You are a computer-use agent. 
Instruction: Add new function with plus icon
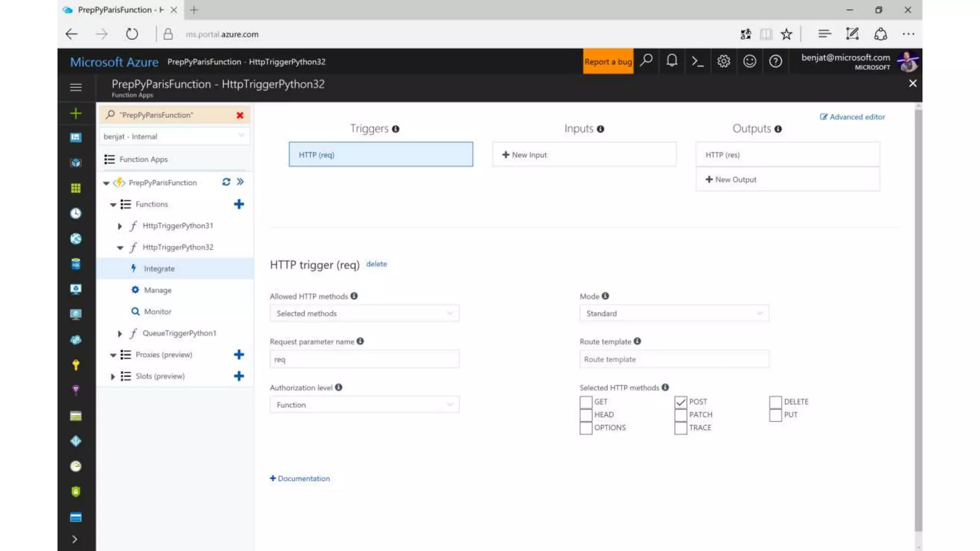239,204
